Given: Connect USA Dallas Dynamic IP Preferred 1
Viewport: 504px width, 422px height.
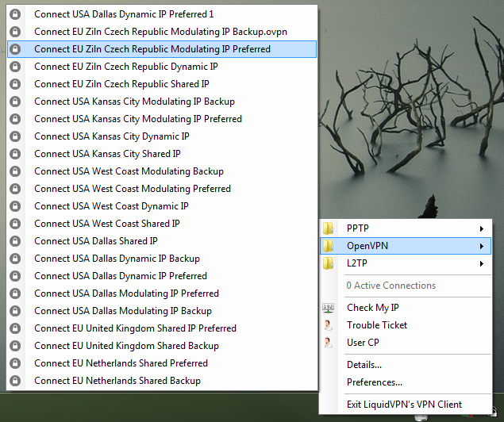Looking at the screenshot, I should point(162,14).
